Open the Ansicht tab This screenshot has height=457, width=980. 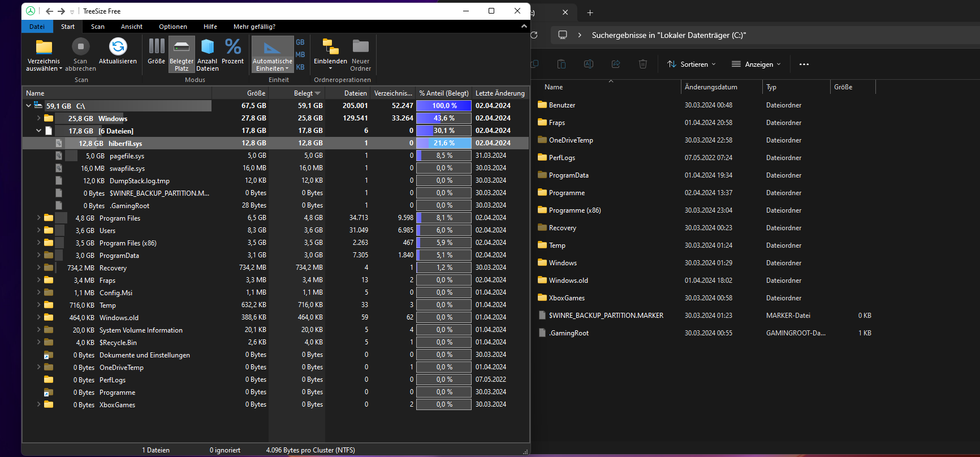132,27
